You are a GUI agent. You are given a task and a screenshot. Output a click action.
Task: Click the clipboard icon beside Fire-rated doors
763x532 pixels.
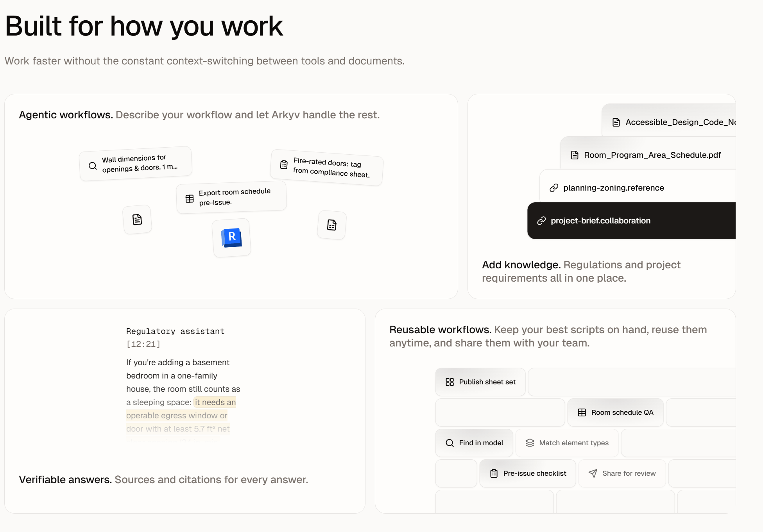click(x=284, y=164)
